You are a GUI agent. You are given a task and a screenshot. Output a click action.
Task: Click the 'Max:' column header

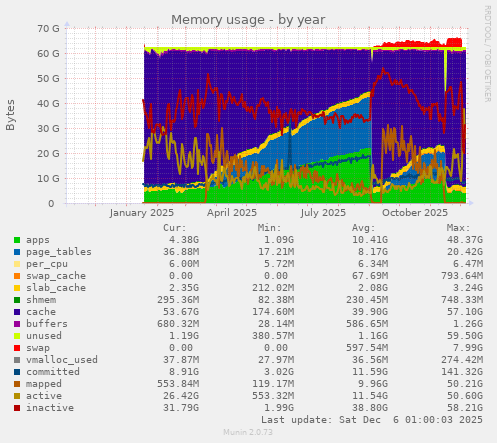tap(459, 228)
